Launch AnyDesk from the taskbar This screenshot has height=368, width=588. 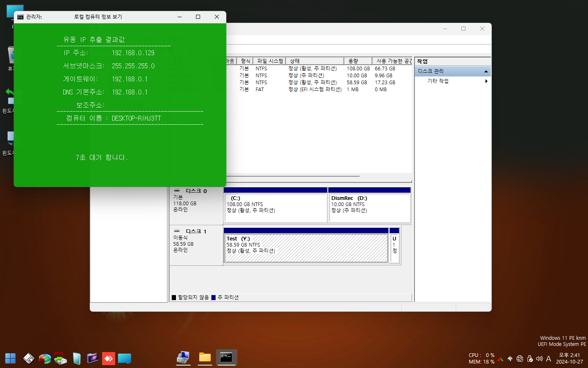click(108, 359)
